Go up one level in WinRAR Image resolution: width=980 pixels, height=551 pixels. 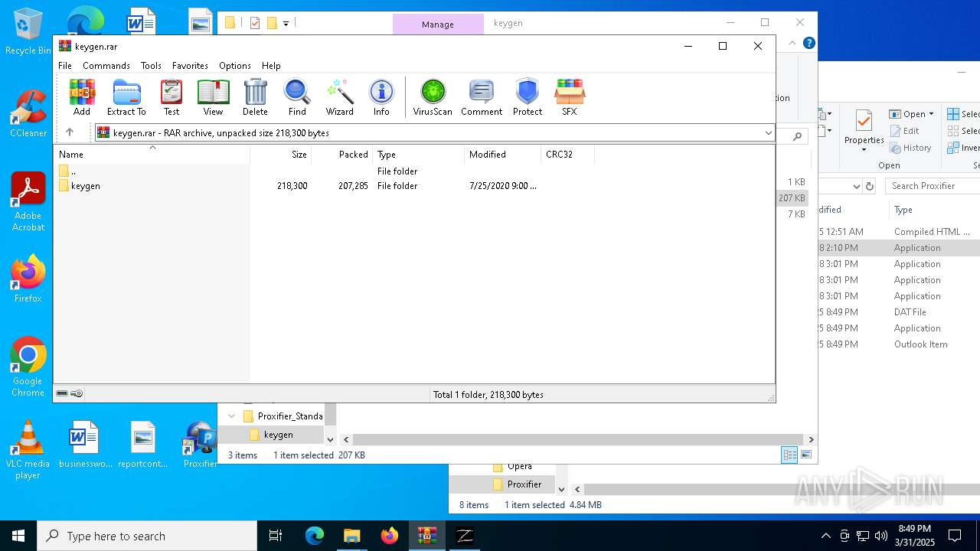click(70, 132)
